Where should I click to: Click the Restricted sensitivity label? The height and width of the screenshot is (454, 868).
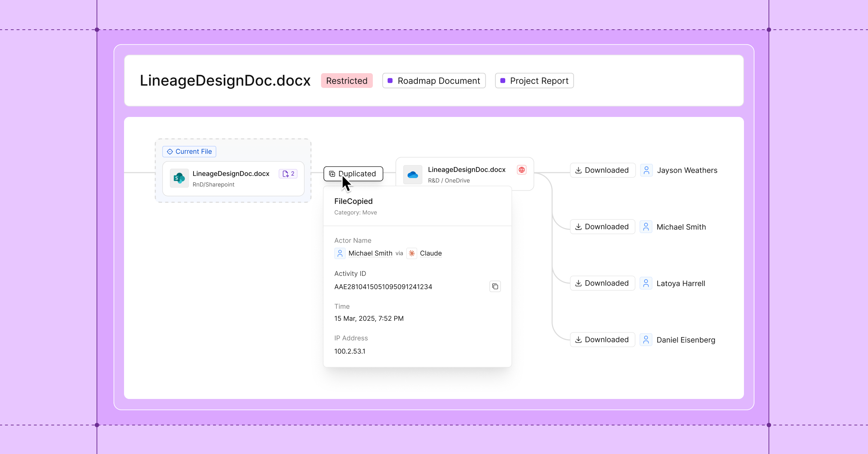pyautogui.click(x=346, y=81)
